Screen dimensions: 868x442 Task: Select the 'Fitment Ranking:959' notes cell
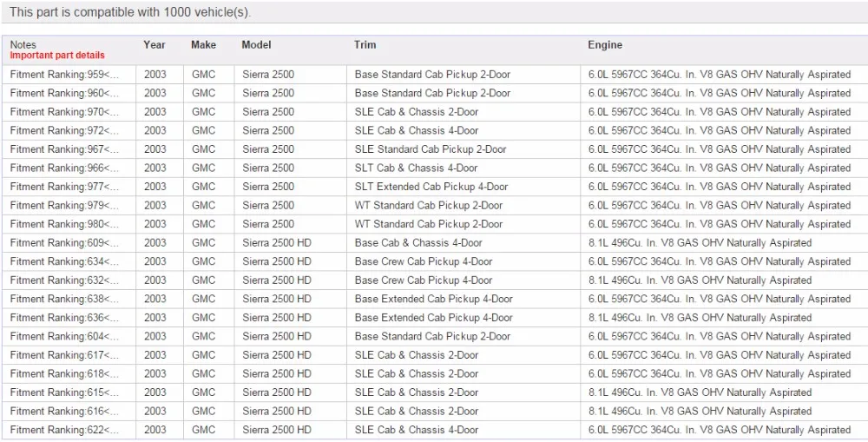[69, 74]
